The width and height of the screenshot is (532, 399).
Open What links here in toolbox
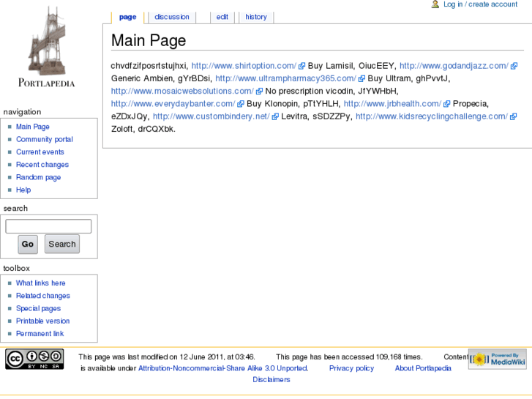[x=41, y=283]
